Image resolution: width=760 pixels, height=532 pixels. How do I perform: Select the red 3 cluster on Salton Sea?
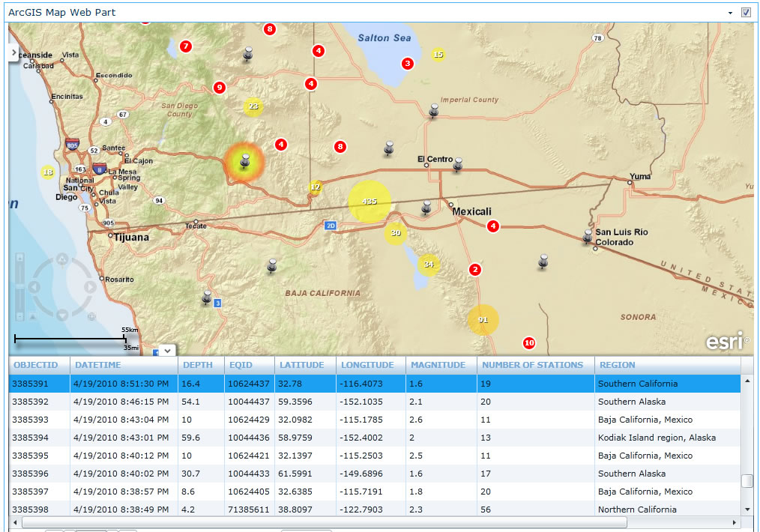coord(408,63)
